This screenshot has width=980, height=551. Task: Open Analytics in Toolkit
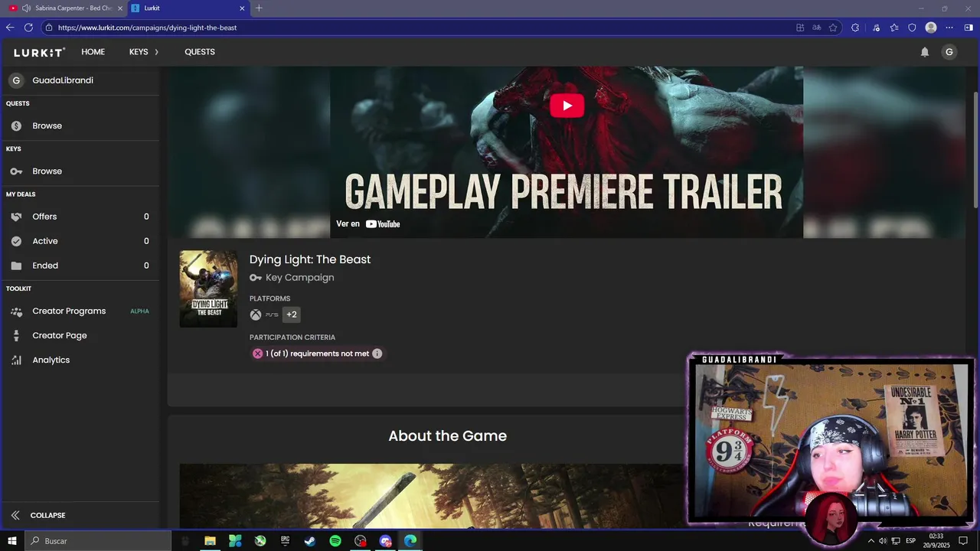[x=80, y=360]
